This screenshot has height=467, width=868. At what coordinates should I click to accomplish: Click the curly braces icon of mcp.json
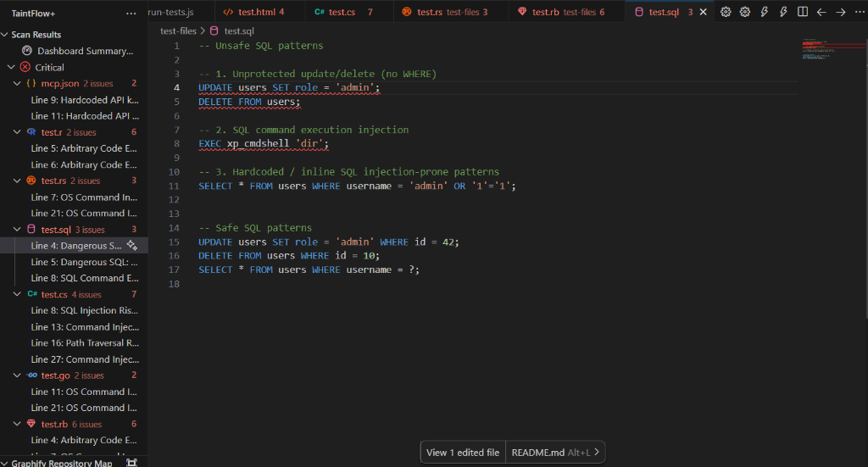pos(31,83)
